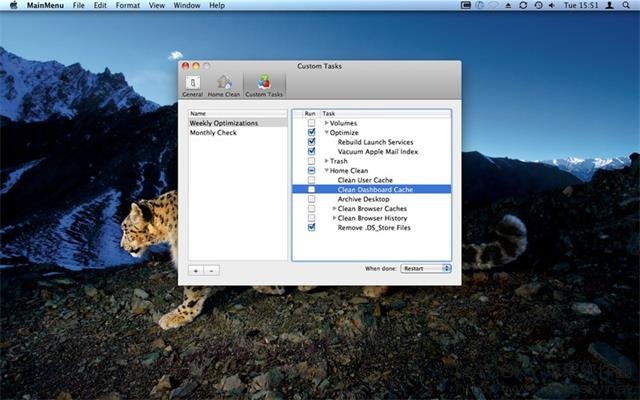Open Spotlight search magnifier icon
640x400 pixels.
click(626, 5)
